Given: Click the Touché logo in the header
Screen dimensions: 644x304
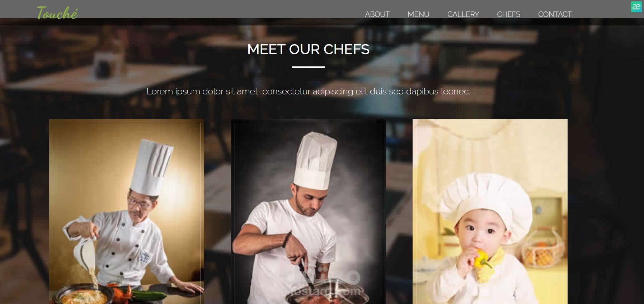Looking at the screenshot, I should [57, 13].
